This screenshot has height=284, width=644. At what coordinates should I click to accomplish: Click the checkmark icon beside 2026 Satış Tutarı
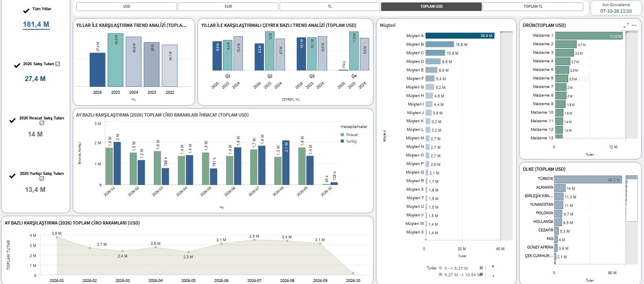17,65
